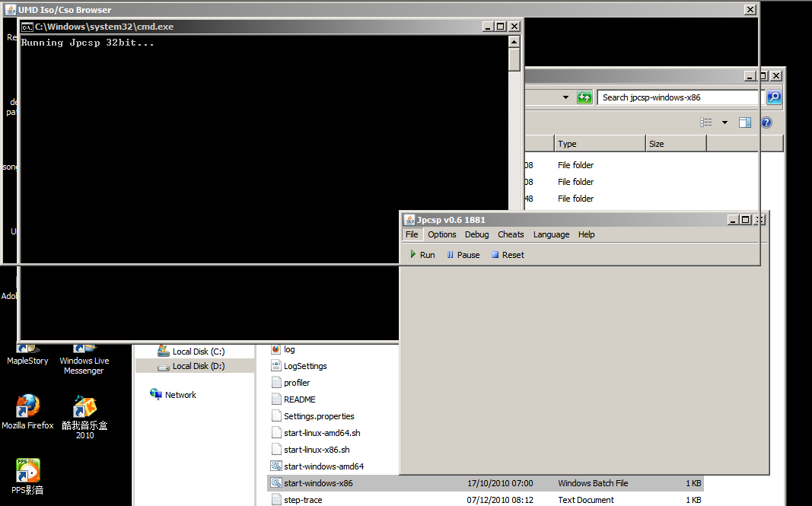Sort files by Size column header
The image size is (812, 506).
pyautogui.click(x=676, y=144)
